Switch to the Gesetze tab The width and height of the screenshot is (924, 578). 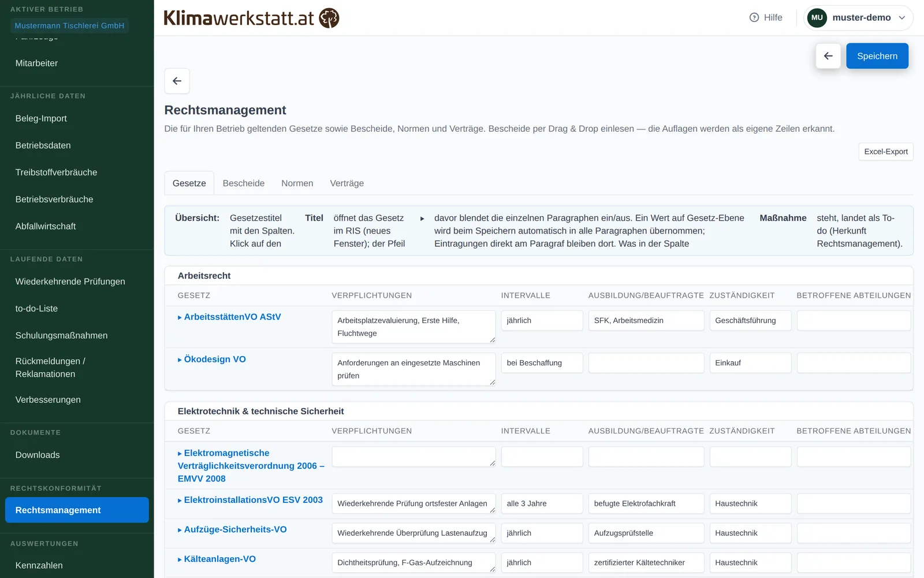click(189, 183)
